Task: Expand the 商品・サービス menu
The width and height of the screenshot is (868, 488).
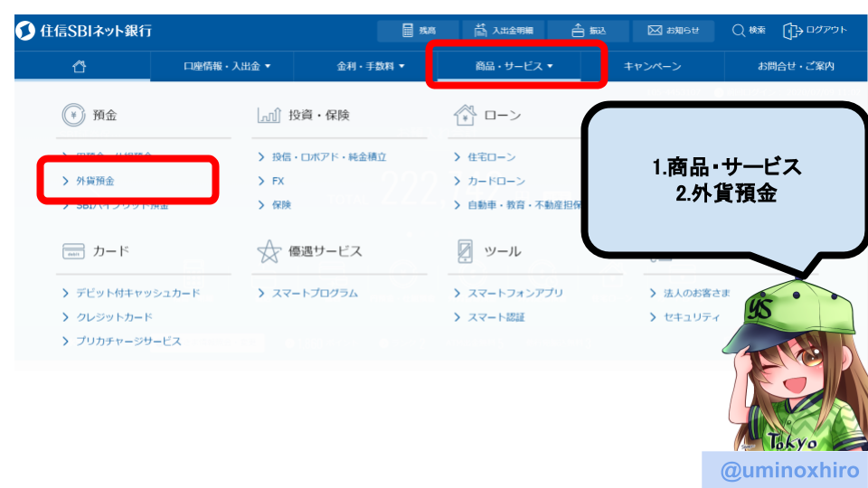Action: (x=514, y=66)
